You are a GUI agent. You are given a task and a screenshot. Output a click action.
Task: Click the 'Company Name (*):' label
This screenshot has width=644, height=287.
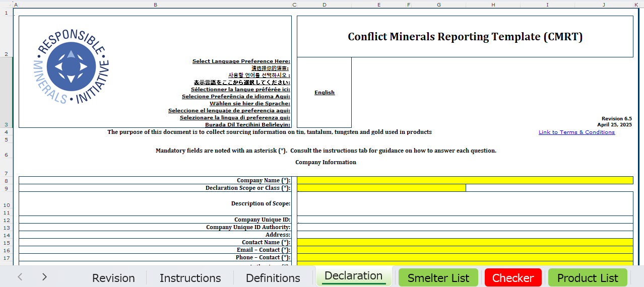click(264, 180)
